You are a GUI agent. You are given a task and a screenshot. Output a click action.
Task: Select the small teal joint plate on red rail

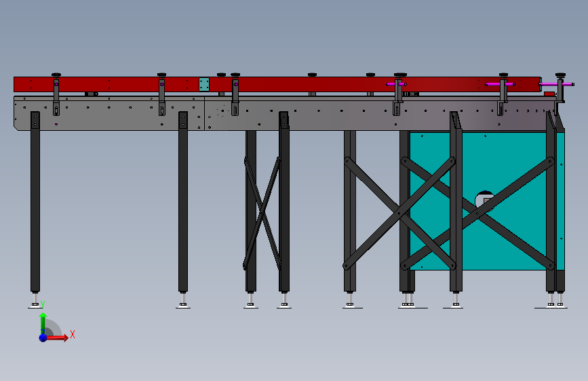tap(204, 84)
